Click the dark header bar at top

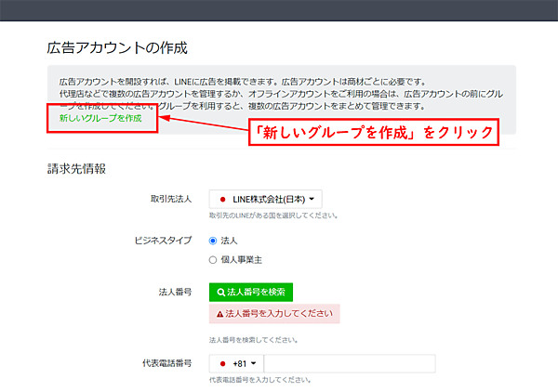[x=279, y=9]
